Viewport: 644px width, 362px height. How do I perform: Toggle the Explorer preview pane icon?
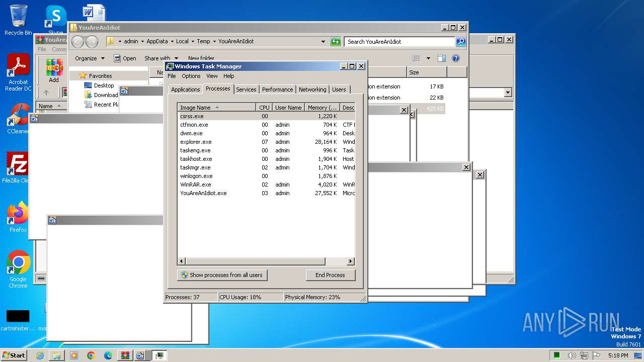[x=442, y=58]
